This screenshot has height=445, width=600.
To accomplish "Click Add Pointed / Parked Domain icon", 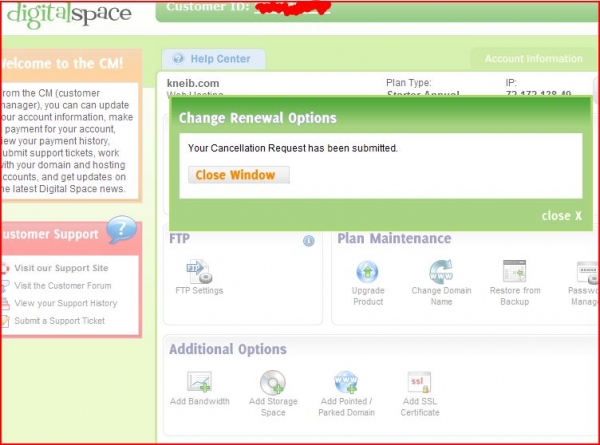I will click(x=346, y=381).
